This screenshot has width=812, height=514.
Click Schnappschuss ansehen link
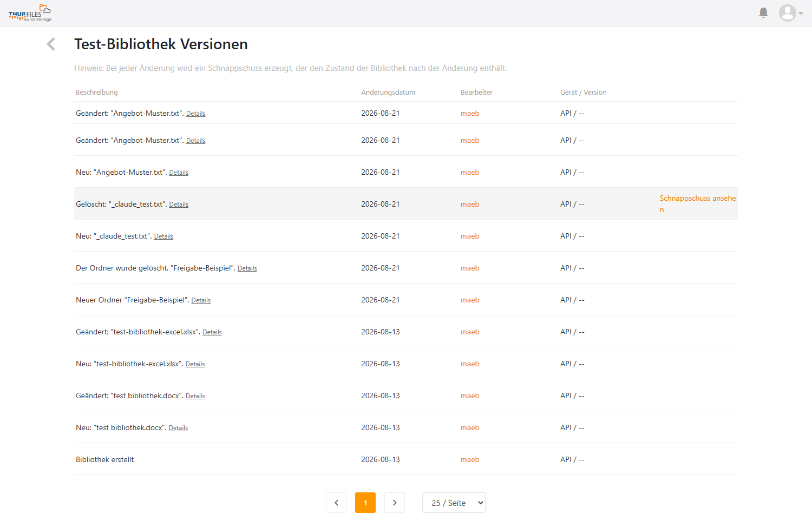pyautogui.click(x=697, y=204)
